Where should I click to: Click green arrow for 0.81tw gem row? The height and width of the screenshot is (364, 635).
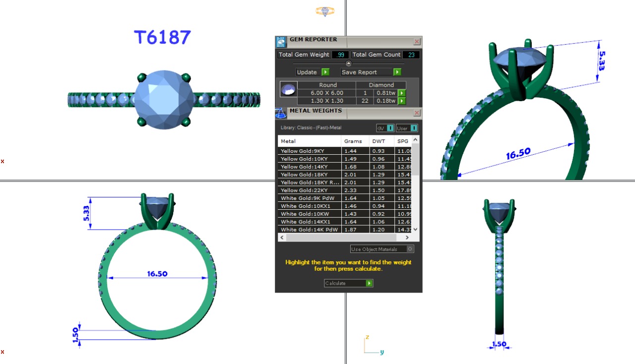tap(402, 93)
